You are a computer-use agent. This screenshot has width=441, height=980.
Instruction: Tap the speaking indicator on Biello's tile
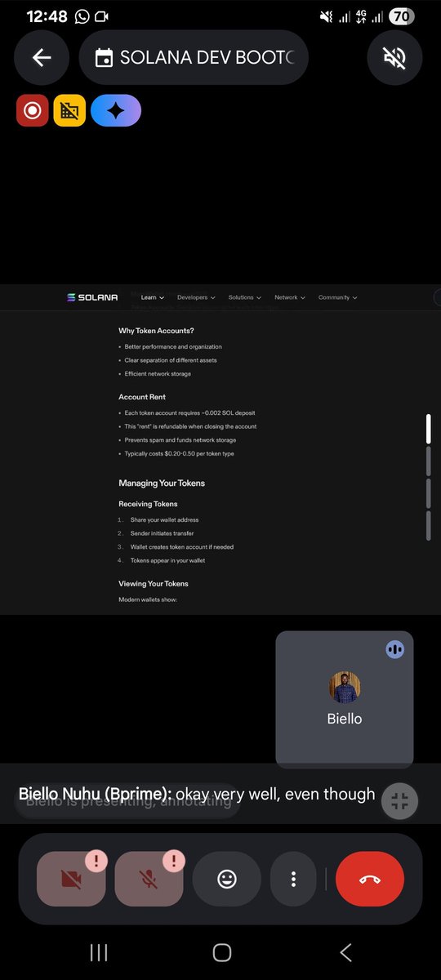coord(394,649)
